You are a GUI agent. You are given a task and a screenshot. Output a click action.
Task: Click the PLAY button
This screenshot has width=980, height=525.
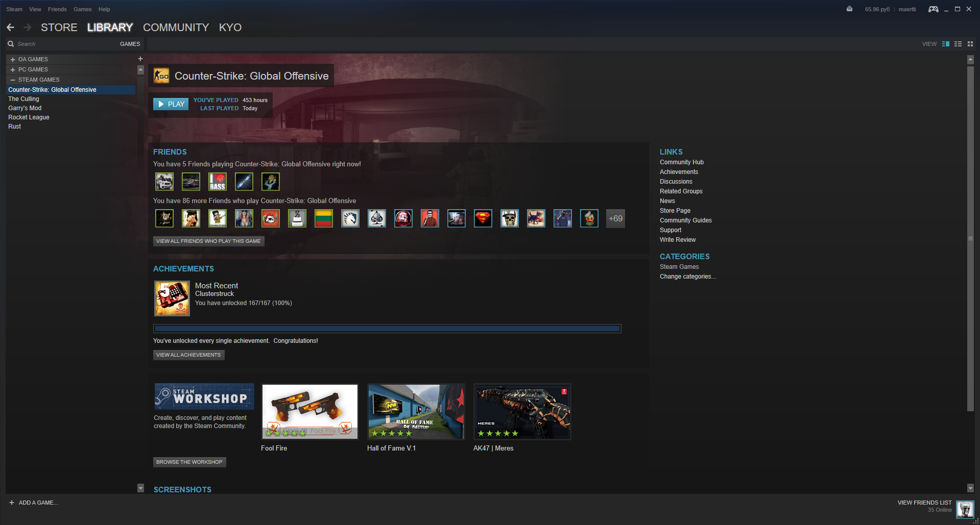coord(171,104)
